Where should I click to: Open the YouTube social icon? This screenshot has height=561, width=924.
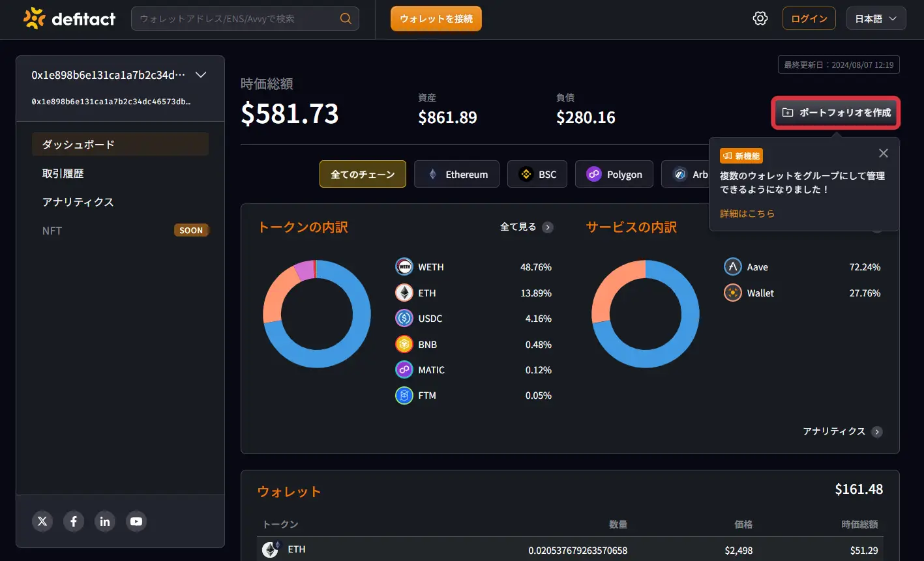[136, 521]
